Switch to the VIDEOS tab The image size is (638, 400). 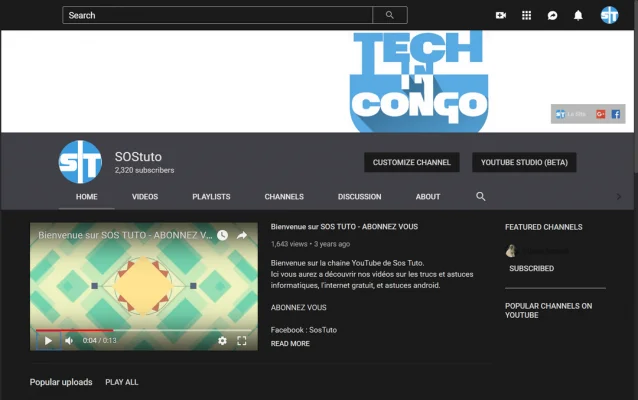point(145,197)
